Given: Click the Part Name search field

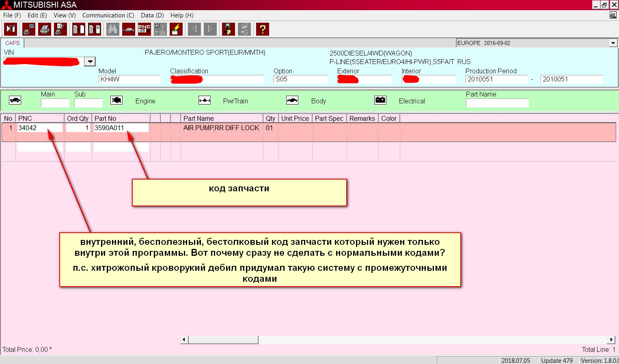Looking at the screenshot, I should 497,103.
